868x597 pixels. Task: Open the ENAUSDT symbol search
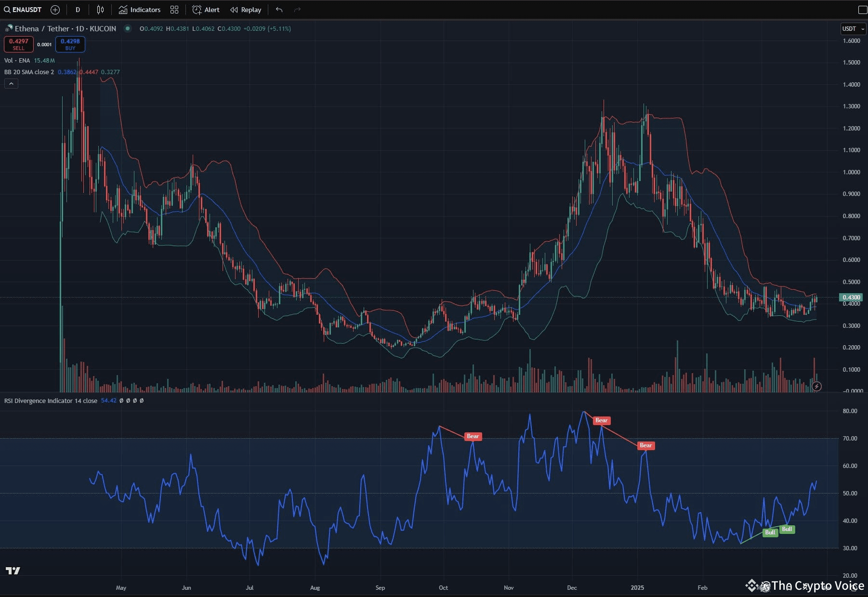click(23, 10)
